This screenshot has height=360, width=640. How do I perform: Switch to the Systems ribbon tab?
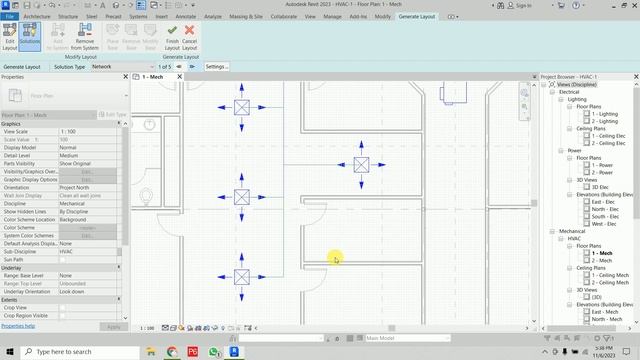tap(138, 16)
